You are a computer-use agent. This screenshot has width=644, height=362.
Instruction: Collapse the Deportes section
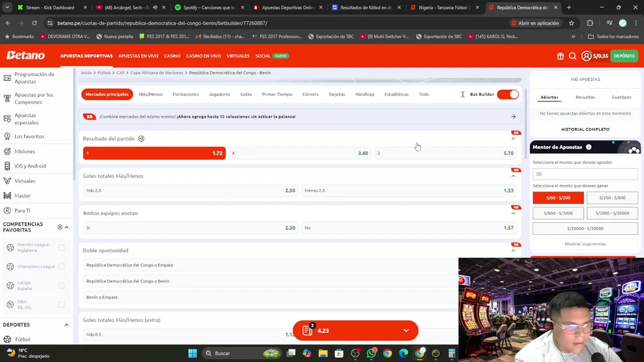66,325
